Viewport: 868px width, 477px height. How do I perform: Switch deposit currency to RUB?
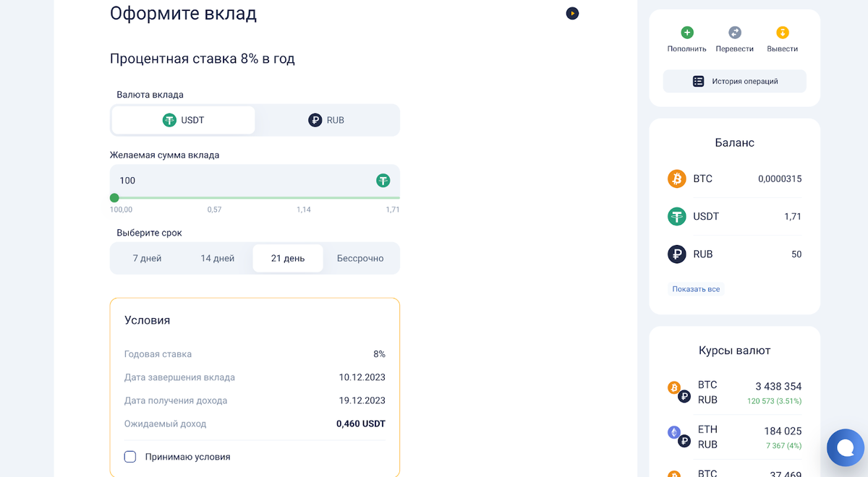326,120
